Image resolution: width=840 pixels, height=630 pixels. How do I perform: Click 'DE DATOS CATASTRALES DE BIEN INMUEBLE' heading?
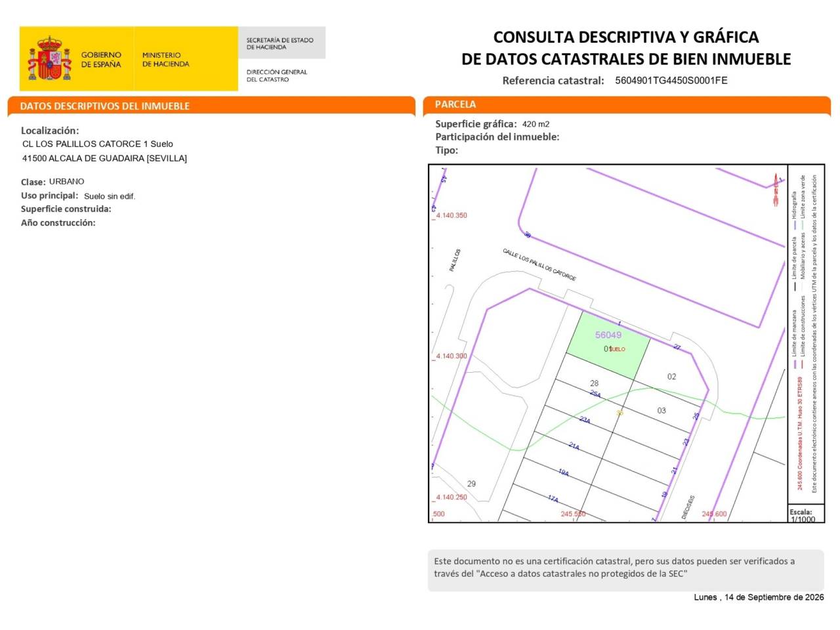point(626,59)
